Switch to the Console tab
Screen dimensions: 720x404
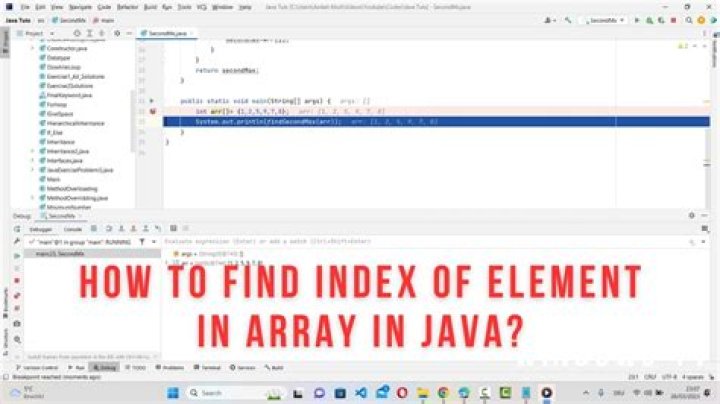pos(74,228)
